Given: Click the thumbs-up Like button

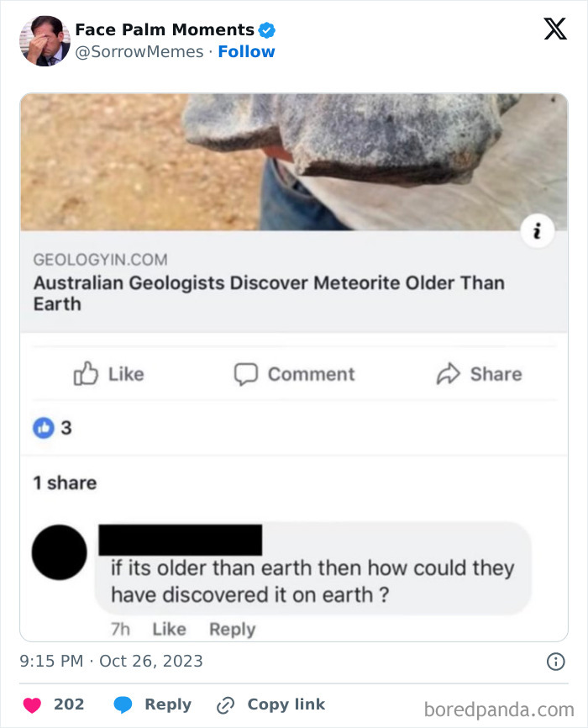Looking at the screenshot, I should (x=109, y=374).
